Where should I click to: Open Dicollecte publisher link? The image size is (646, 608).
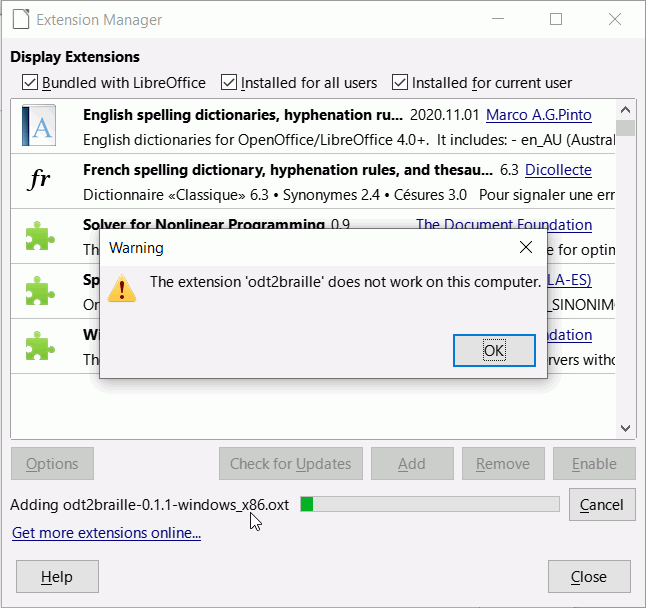(558, 170)
